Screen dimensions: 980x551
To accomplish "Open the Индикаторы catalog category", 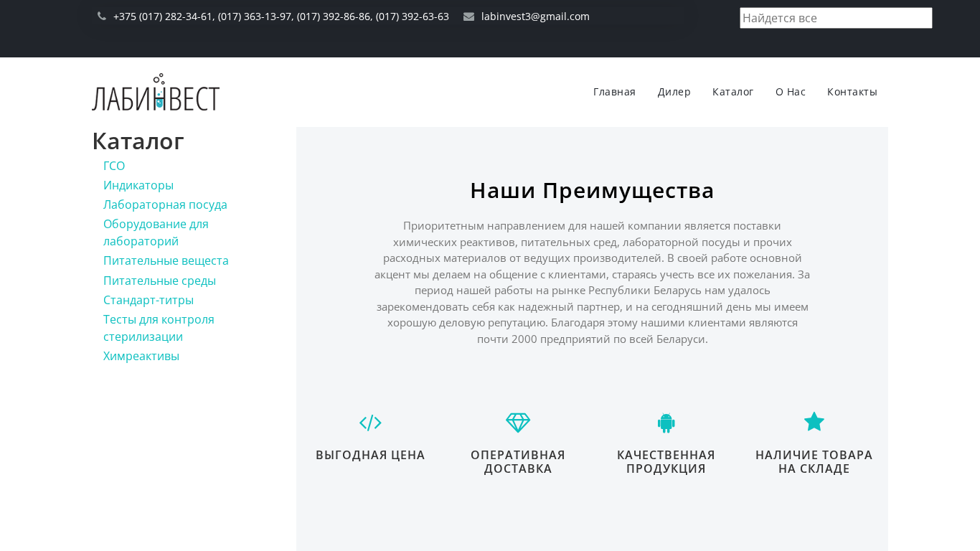I will click(x=138, y=185).
